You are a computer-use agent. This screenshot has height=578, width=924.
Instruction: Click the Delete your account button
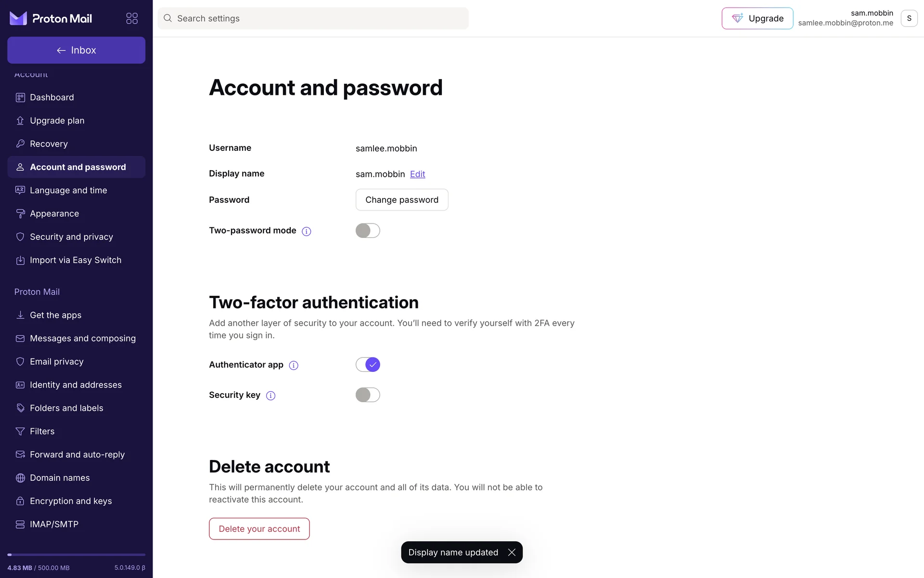[259, 529]
